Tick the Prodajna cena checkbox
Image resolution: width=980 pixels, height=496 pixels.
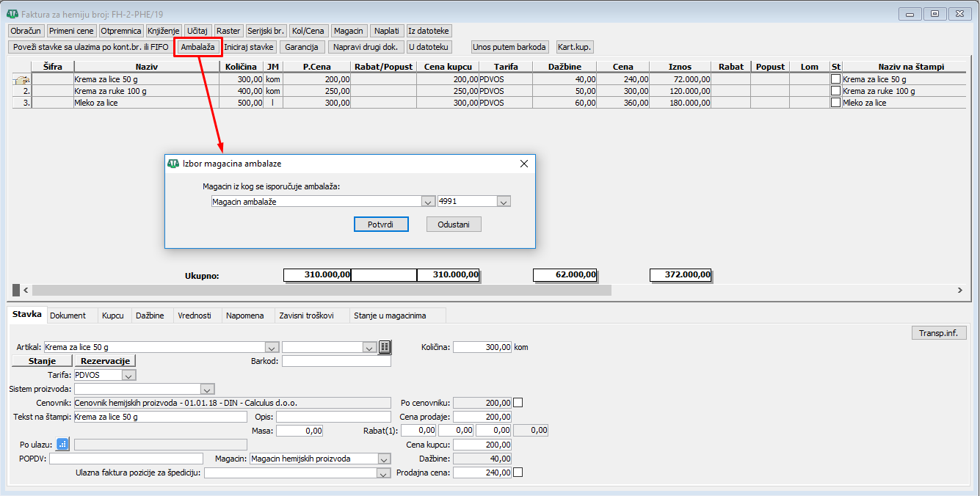pyautogui.click(x=518, y=473)
